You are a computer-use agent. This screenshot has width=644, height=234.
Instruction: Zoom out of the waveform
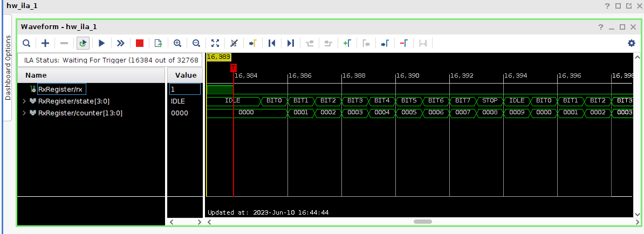(x=196, y=43)
